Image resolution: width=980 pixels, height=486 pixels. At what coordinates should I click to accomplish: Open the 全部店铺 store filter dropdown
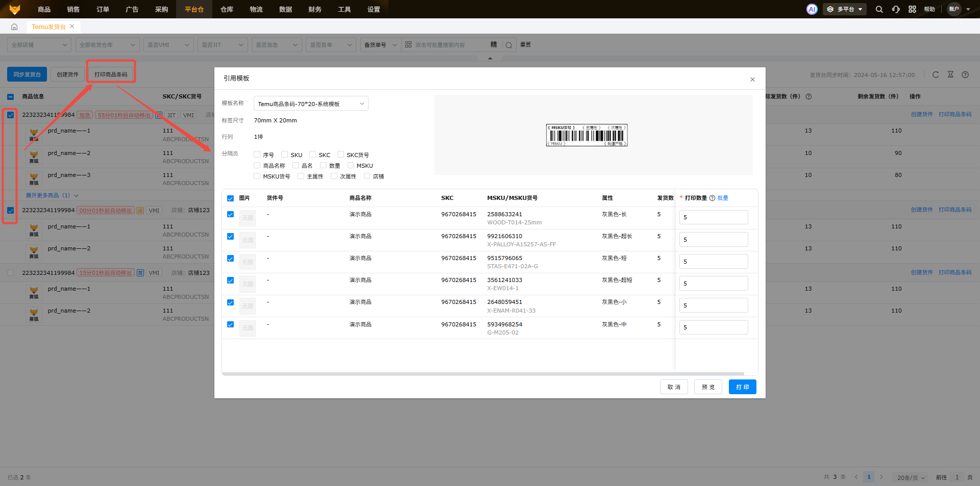tap(39, 45)
